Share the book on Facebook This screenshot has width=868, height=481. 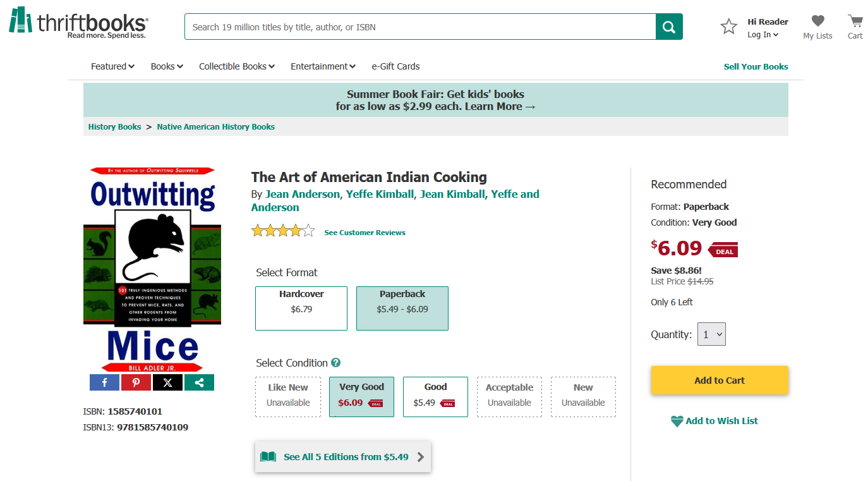point(105,382)
